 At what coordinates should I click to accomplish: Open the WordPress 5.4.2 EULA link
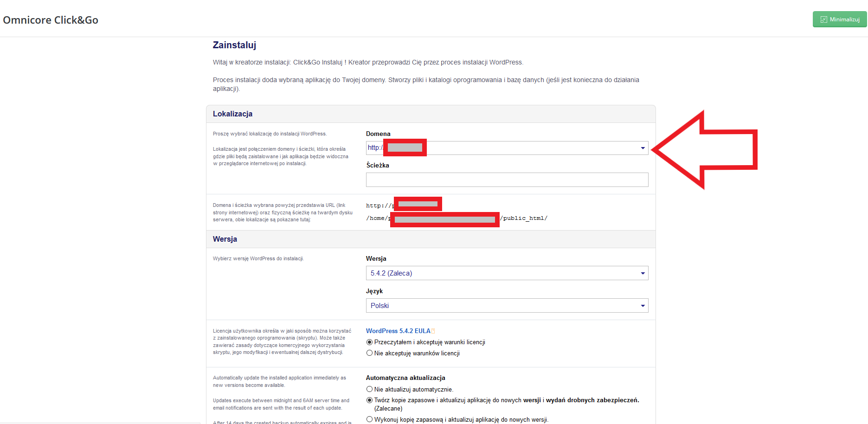[x=398, y=331]
